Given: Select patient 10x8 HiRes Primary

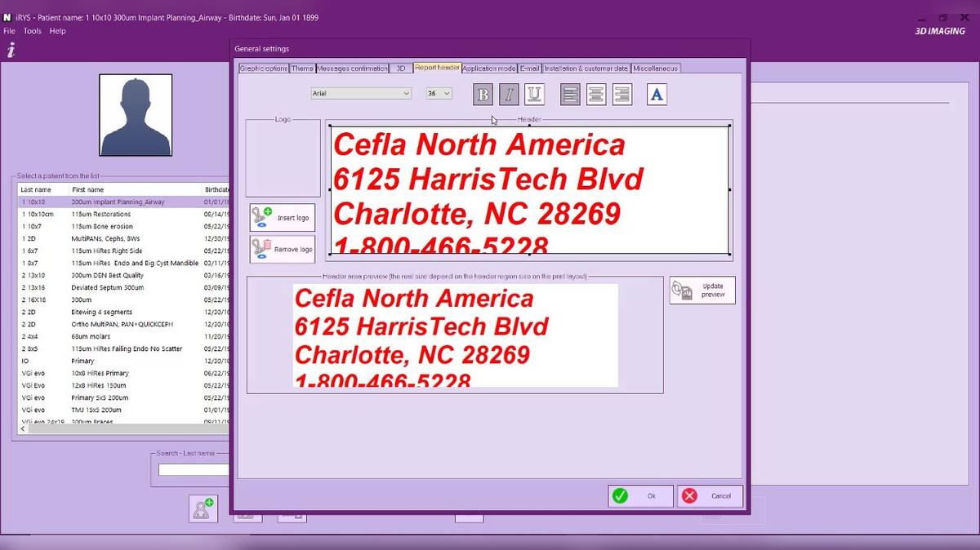Looking at the screenshot, I should [x=124, y=373].
